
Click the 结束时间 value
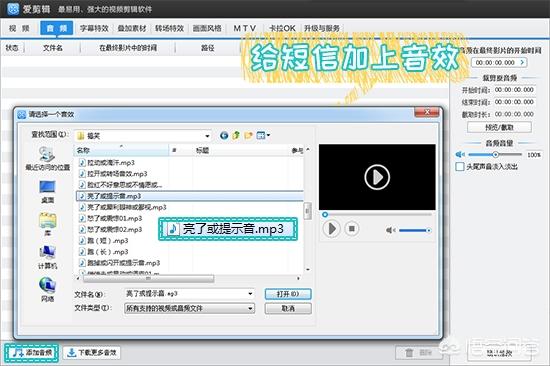(x=514, y=102)
